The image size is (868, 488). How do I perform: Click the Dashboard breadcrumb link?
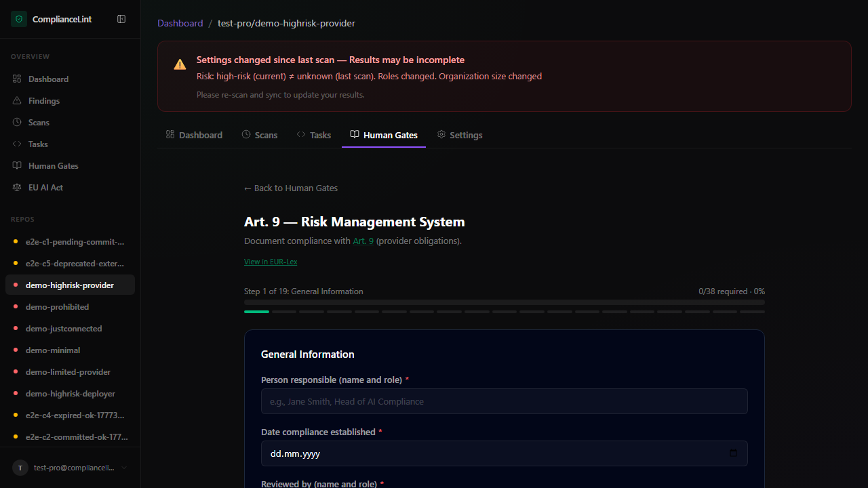180,23
